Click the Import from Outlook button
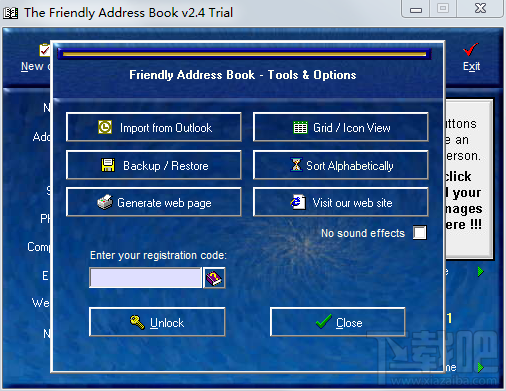 154,127
